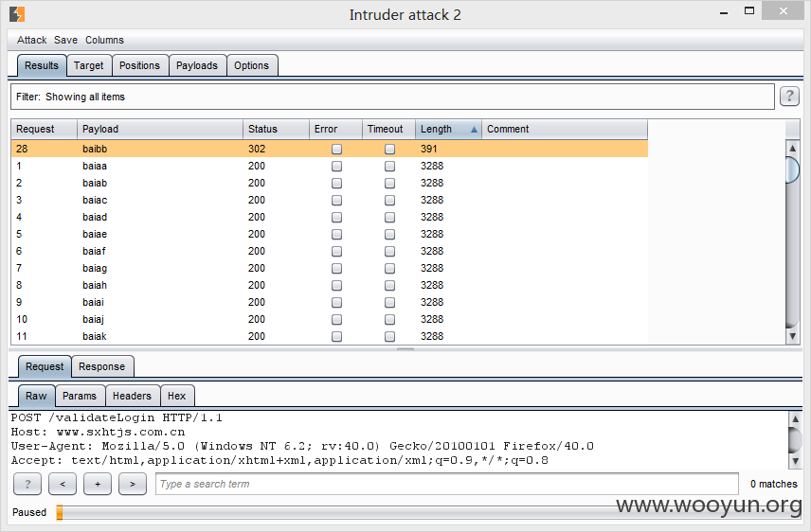Viewport: 811px width, 532px height.
Task: Switch to Hex view tab
Action: pyautogui.click(x=177, y=396)
